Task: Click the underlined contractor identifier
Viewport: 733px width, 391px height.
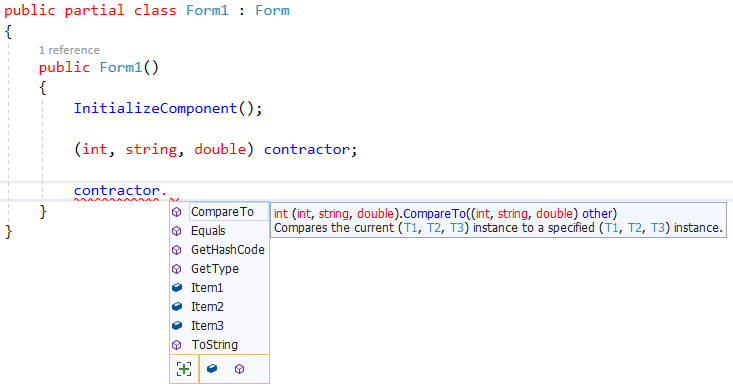Action: 117,191
